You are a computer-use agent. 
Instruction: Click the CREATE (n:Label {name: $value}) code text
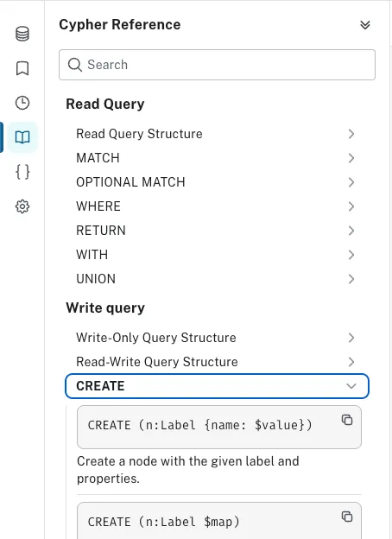pyautogui.click(x=199, y=425)
